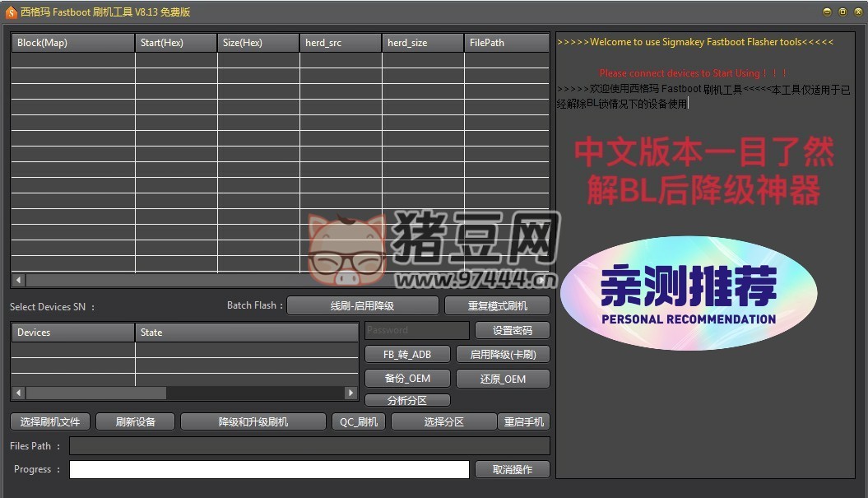This screenshot has width=868, height=498.
Task: Click 重启手机 to reboot phone
Action: 523,421
